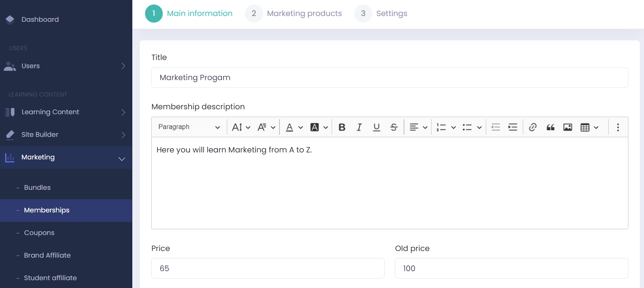The height and width of the screenshot is (288, 644).
Task: Toggle bold formatting in editor
Action: 342,127
